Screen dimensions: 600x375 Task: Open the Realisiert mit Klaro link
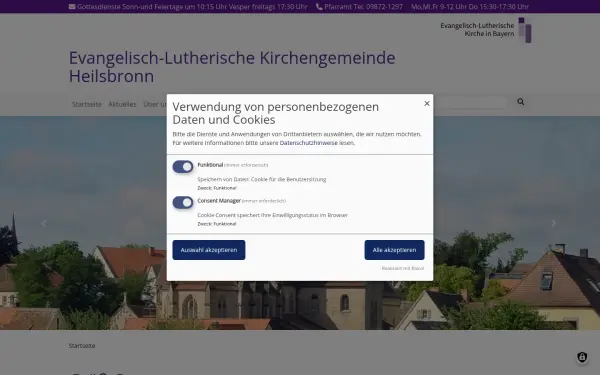(403, 268)
